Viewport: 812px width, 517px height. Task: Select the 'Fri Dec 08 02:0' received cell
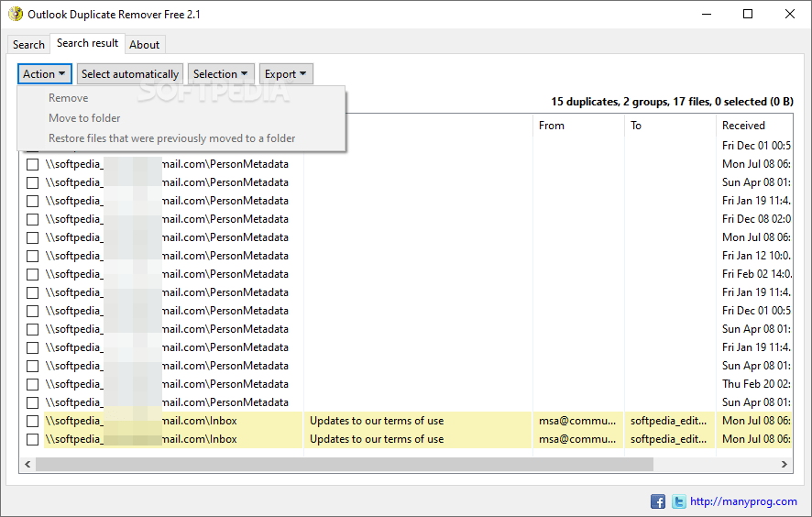756,219
